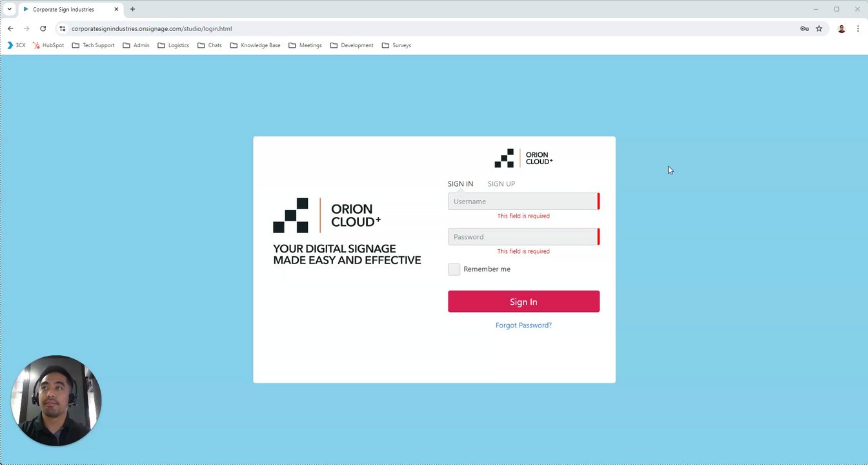Open the 3CX bookmark
Screen dimensions: 868x465
tap(16, 45)
